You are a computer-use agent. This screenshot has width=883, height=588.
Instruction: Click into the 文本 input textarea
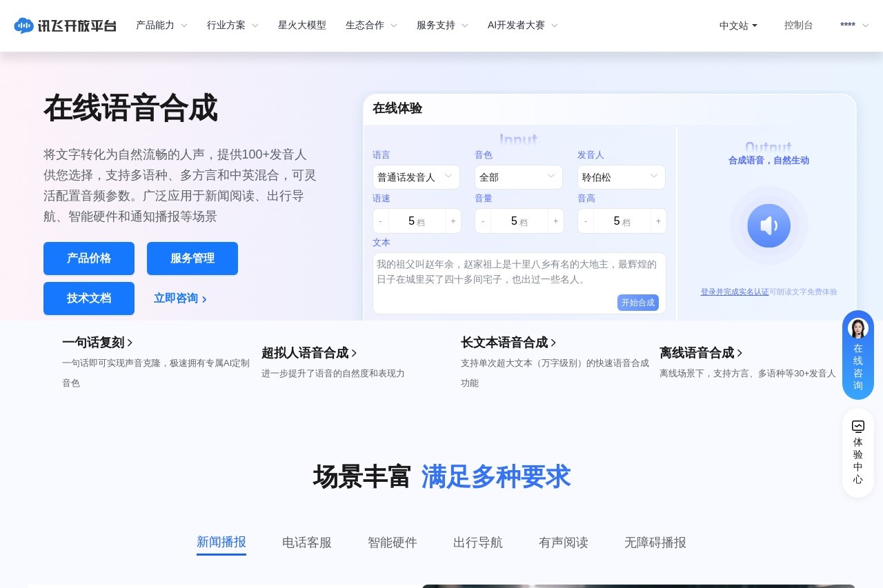click(x=519, y=283)
